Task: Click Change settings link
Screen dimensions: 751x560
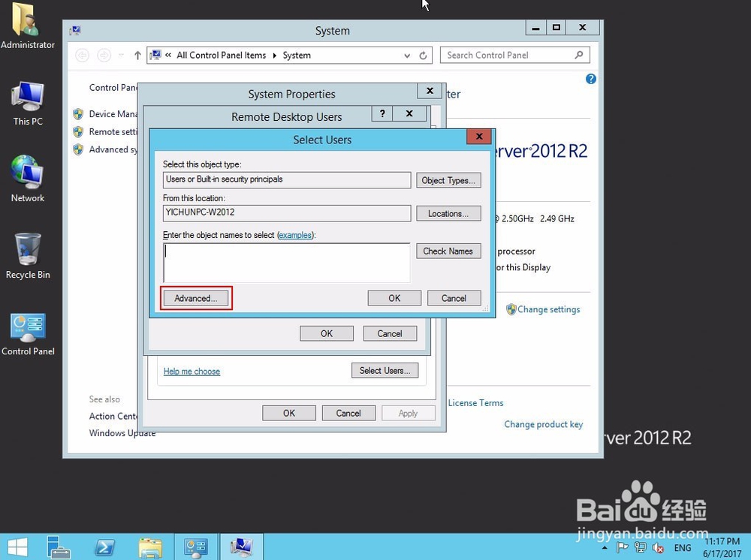Action: pos(548,309)
